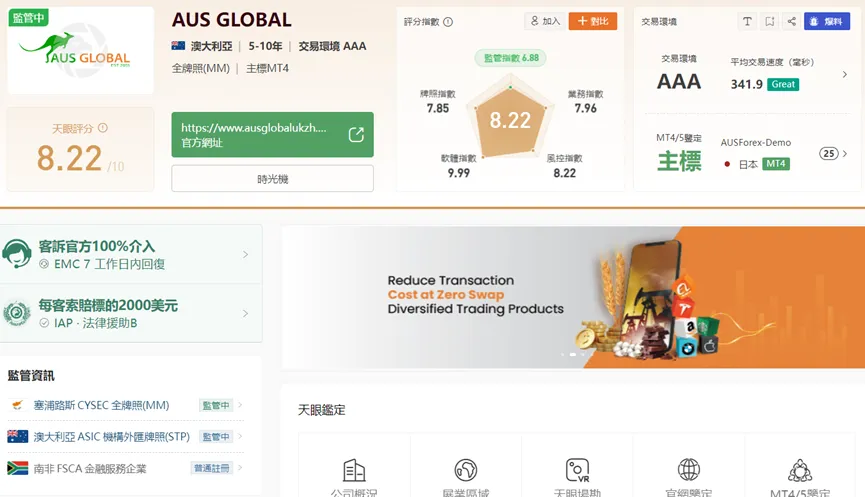Expand the CYSEC row chevron

pos(240,405)
